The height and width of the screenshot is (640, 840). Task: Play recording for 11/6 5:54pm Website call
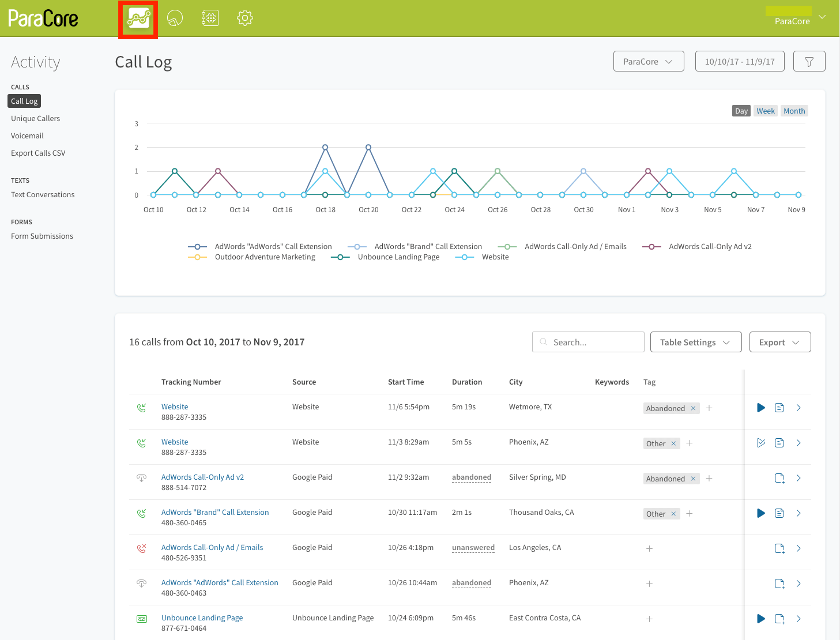(x=761, y=408)
